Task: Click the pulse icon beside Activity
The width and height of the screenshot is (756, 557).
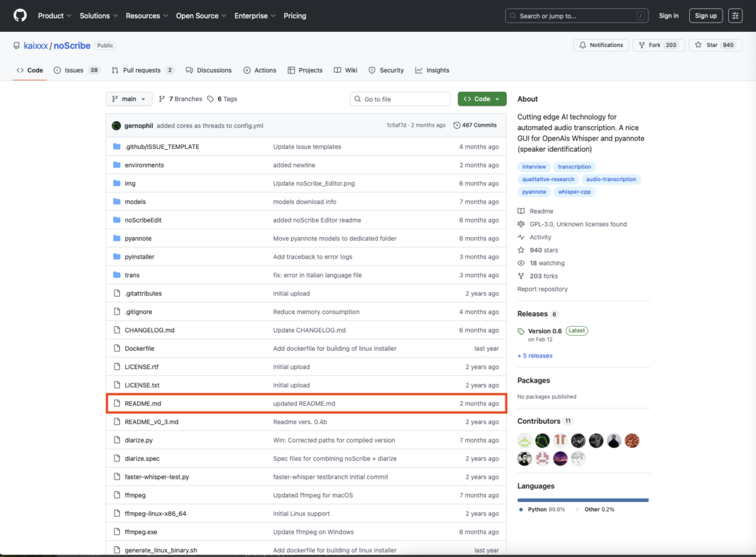Action: 521,237
